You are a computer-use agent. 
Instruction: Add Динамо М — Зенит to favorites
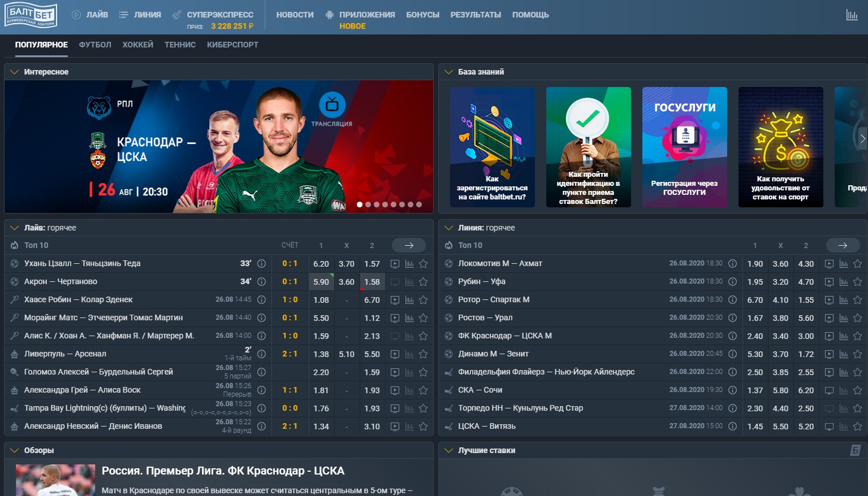pyautogui.click(x=857, y=354)
